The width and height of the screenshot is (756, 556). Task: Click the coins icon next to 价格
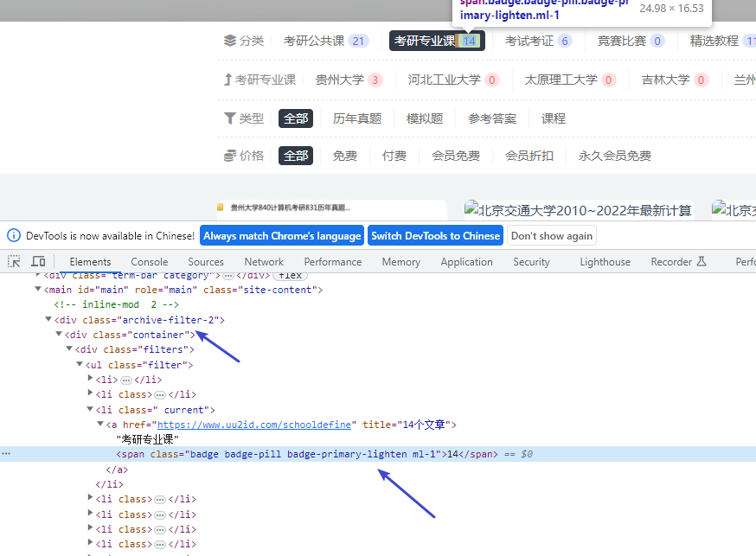(229, 156)
